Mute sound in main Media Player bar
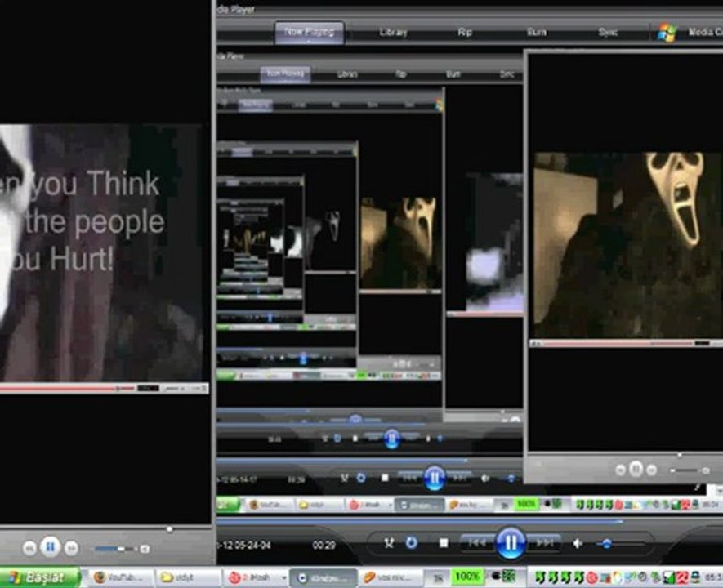Viewport: 723px width, 588px height. [578, 544]
